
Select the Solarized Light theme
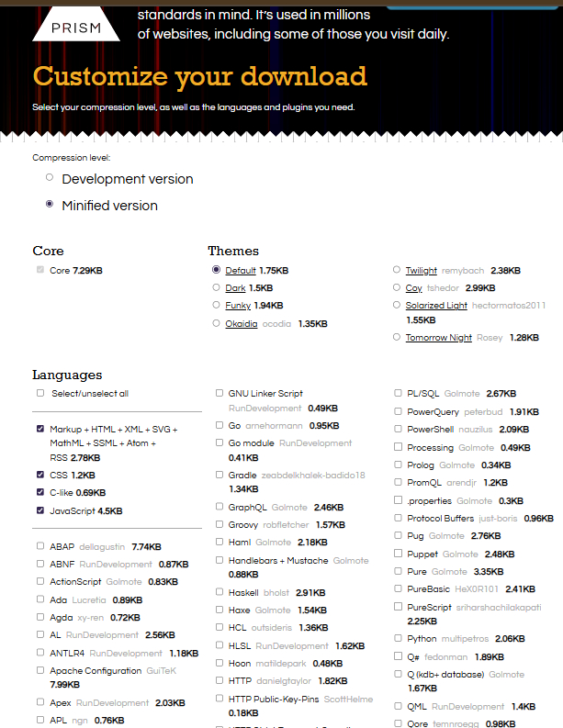(x=396, y=306)
